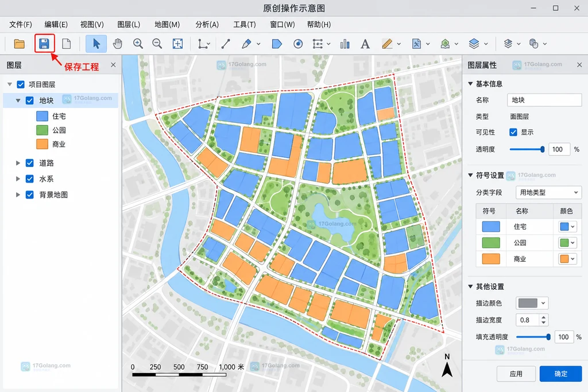Open the 编辑(E) menu
588x392 pixels.
[56, 24]
